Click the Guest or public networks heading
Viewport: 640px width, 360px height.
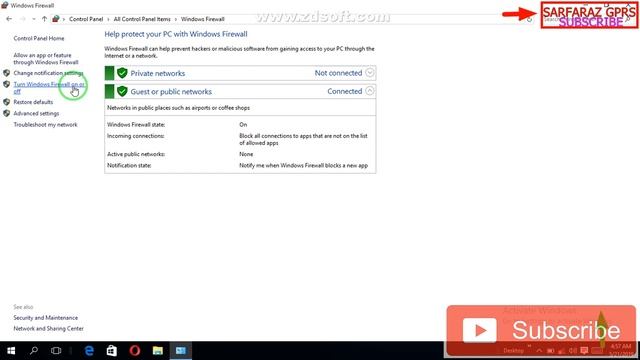coord(171,92)
